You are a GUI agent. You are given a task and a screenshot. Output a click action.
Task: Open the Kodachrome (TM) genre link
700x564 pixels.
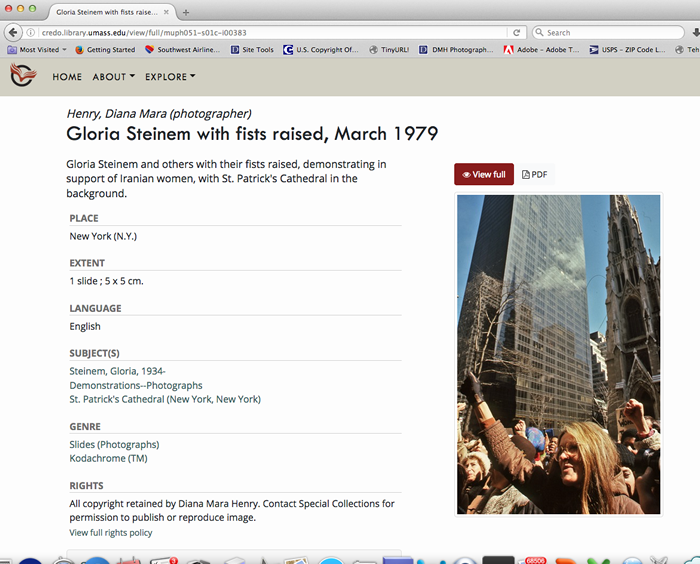pos(108,458)
